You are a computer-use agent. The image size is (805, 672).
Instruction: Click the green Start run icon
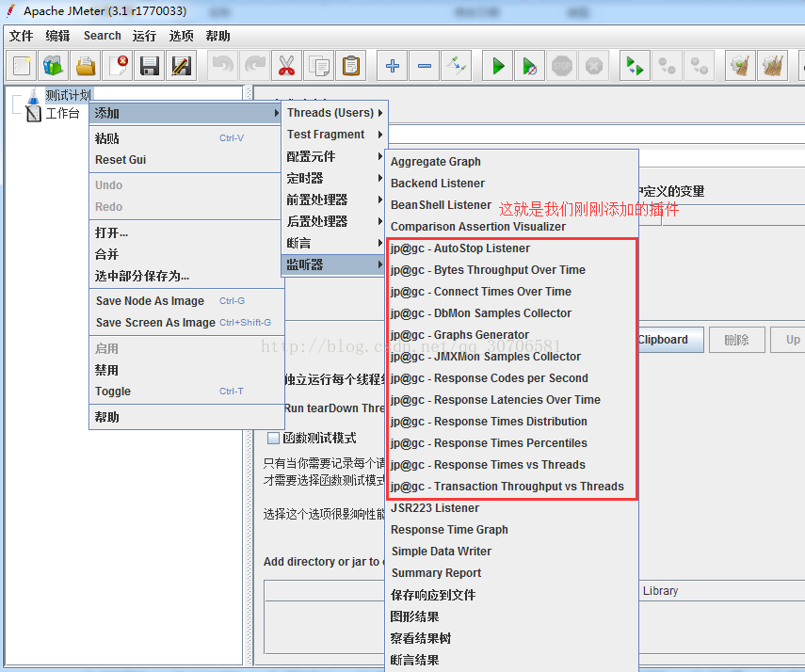tap(497, 66)
